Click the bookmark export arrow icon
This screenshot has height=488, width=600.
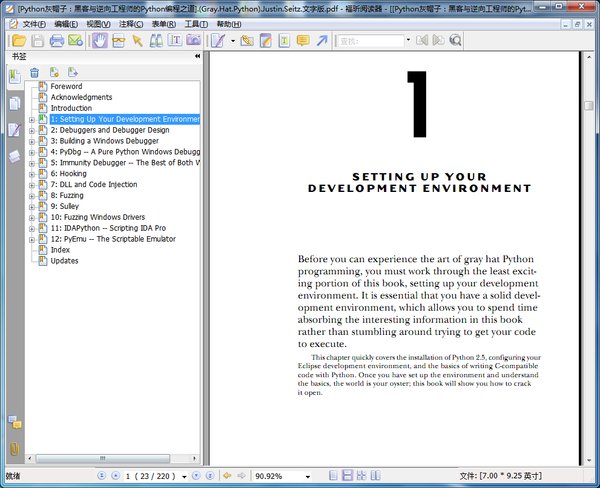73,72
